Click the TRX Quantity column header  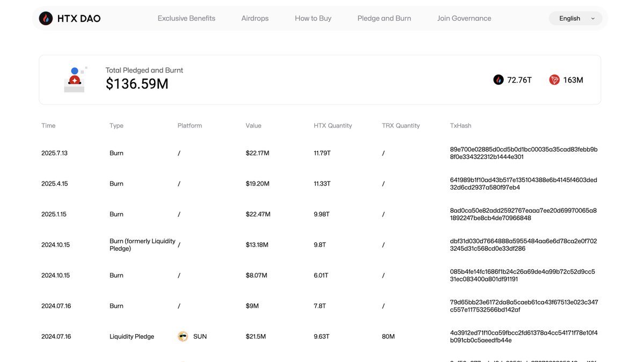pos(401,126)
